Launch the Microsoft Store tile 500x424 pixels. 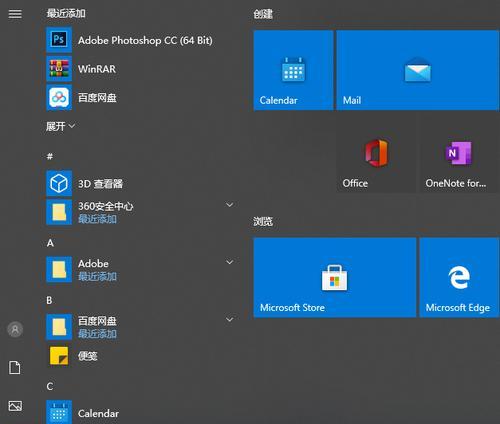(335, 277)
